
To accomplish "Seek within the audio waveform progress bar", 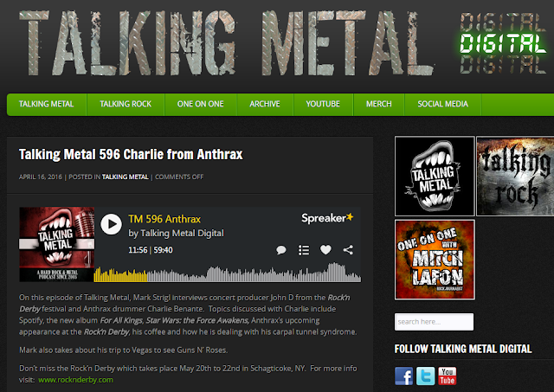I will tap(228, 273).
